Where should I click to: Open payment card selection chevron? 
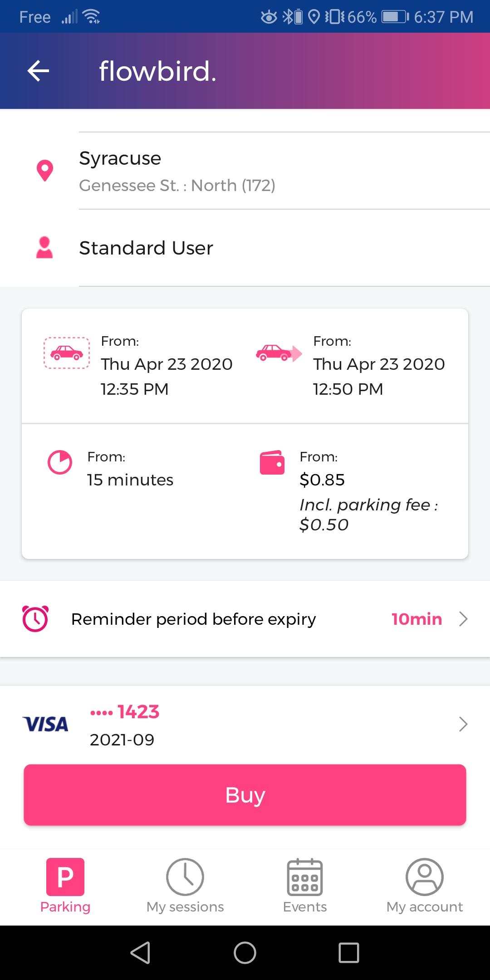(x=463, y=724)
